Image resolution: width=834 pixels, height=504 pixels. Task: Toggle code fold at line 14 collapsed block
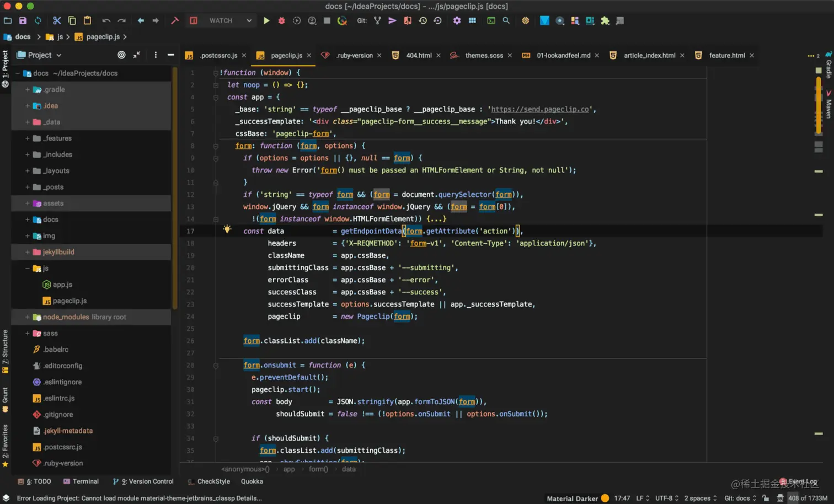click(216, 219)
